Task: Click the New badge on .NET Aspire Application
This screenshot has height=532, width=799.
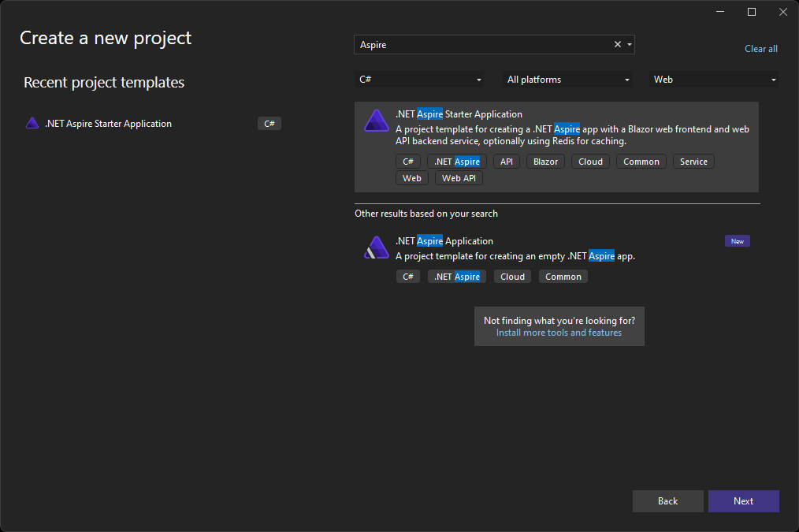Action: point(737,240)
